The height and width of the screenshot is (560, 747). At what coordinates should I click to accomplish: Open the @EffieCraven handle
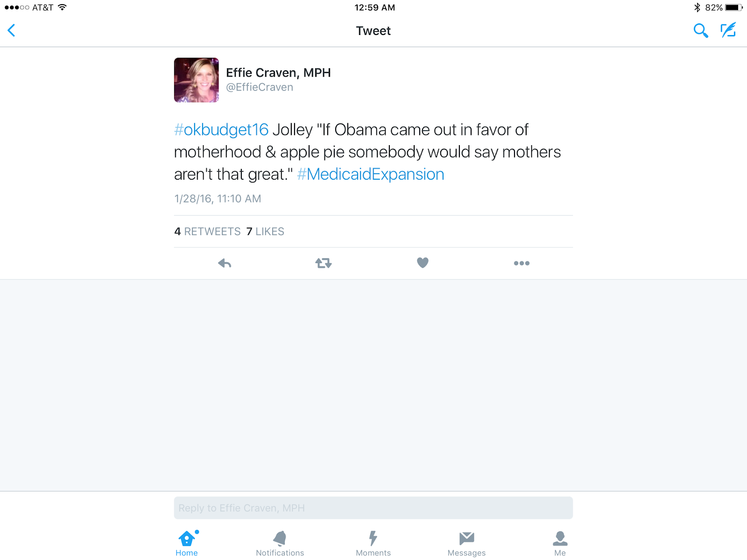pyautogui.click(x=260, y=87)
